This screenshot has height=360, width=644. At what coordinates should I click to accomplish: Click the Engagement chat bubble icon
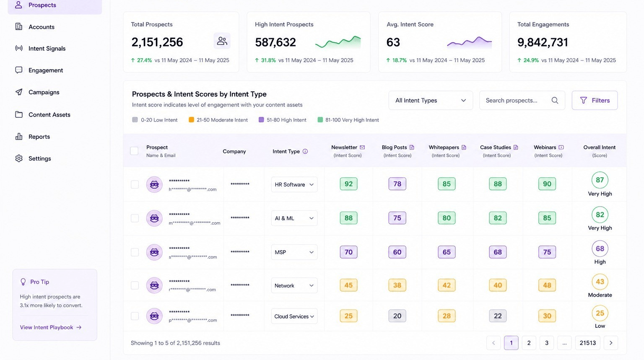(x=19, y=70)
